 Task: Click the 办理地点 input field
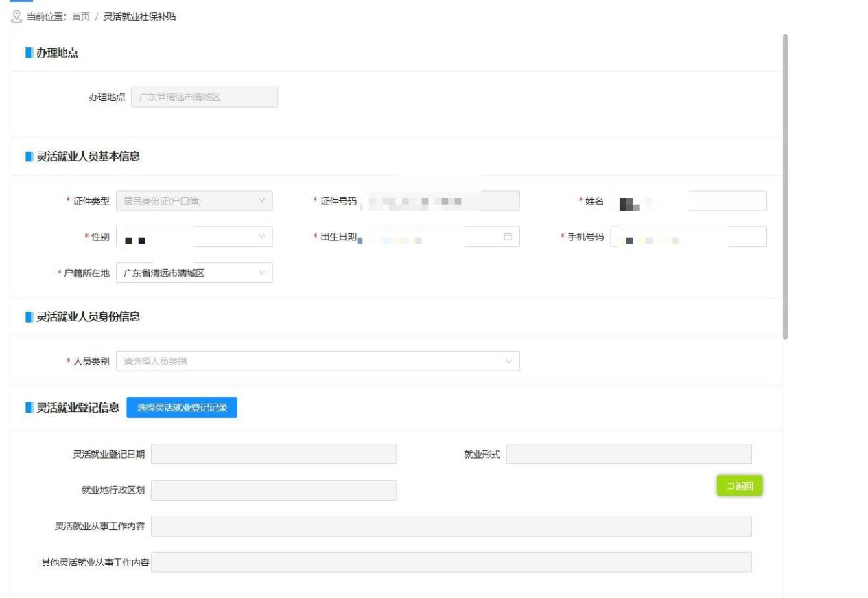click(x=204, y=97)
